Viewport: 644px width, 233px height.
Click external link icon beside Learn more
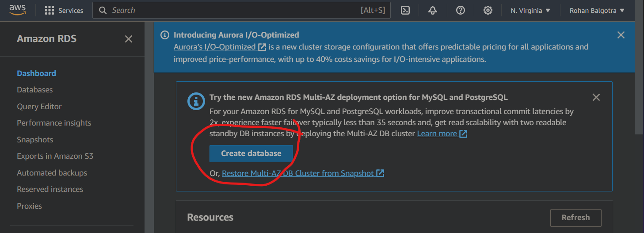463,134
